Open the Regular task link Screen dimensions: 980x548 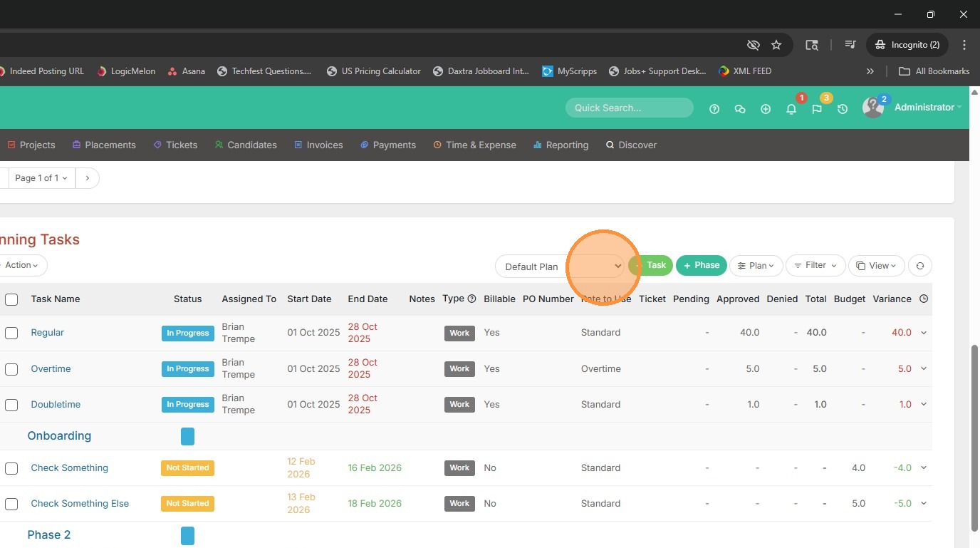(x=48, y=333)
